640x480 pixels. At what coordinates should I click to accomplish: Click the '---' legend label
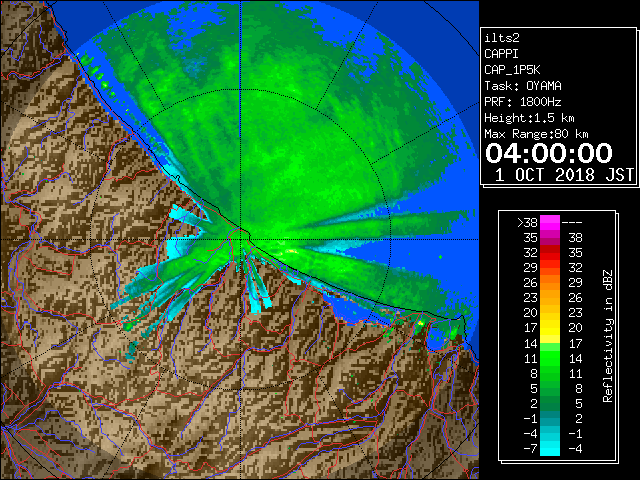pos(572,222)
